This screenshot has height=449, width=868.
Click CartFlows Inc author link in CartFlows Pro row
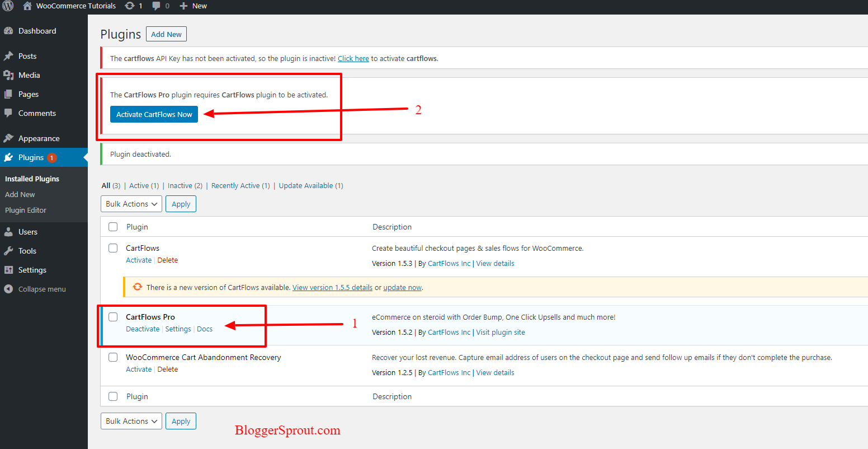(449, 332)
